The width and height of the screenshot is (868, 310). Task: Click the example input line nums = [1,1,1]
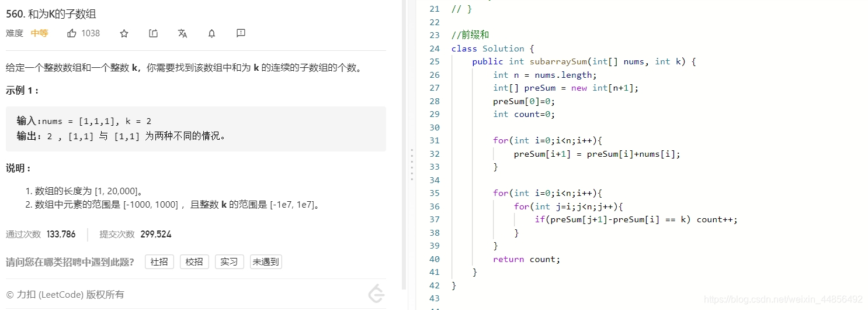coord(84,121)
